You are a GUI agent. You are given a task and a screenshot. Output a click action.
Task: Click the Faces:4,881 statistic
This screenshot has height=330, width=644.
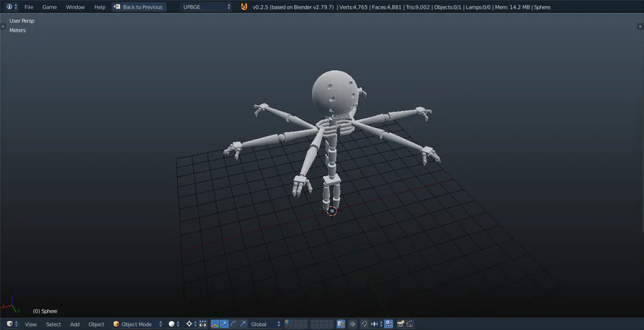tap(386, 7)
